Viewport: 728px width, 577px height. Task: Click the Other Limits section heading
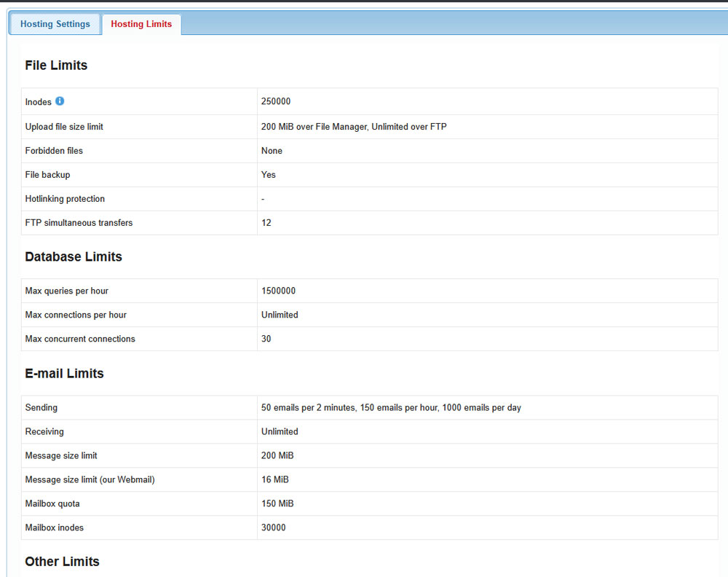tap(62, 561)
